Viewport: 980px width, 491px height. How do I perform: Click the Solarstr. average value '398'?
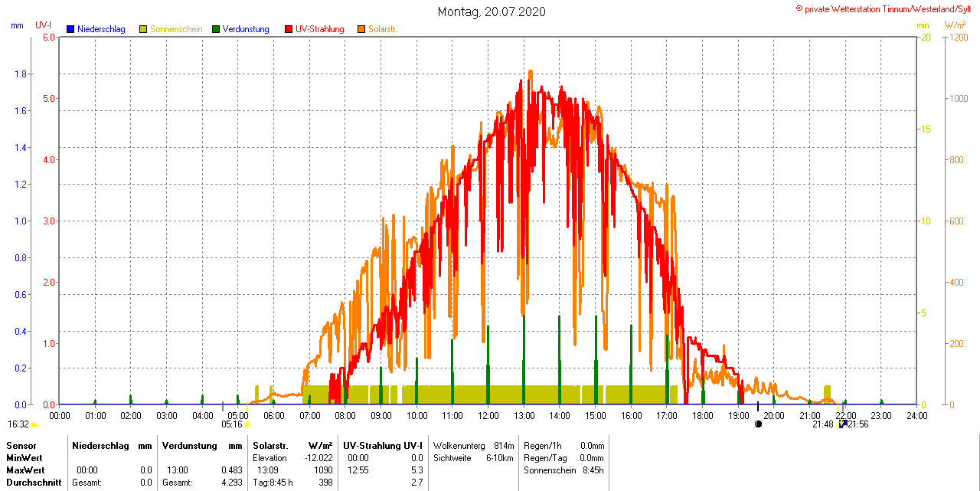click(x=325, y=483)
